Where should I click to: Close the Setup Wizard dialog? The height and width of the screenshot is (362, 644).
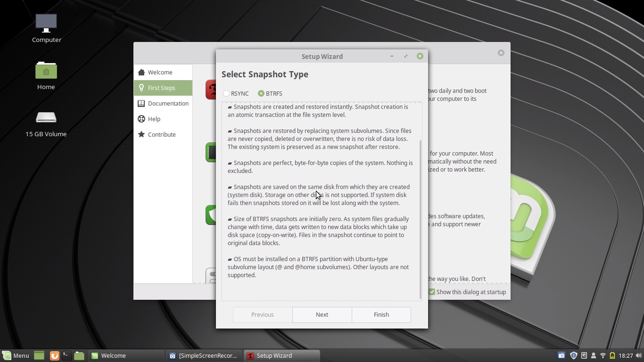[x=420, y=56]
